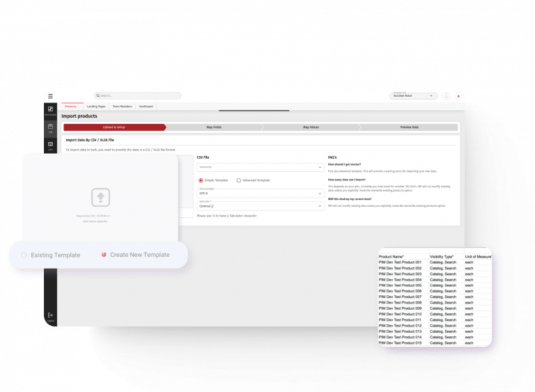Click the Logout icon in sidebar
This screenshot has width=535, height=392.
coord(50,316)
